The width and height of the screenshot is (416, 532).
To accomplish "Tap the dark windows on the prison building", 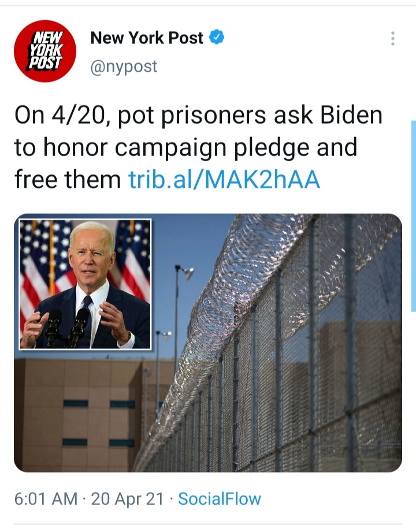I will pos(98,423).
